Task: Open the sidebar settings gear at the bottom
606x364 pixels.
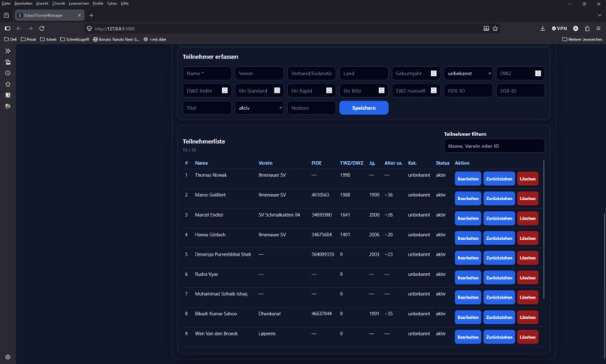Action: pos(8,357)
